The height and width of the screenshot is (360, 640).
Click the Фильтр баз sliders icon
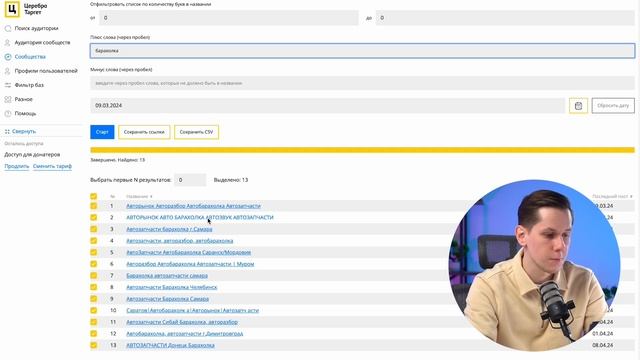[x=8, y=85]
